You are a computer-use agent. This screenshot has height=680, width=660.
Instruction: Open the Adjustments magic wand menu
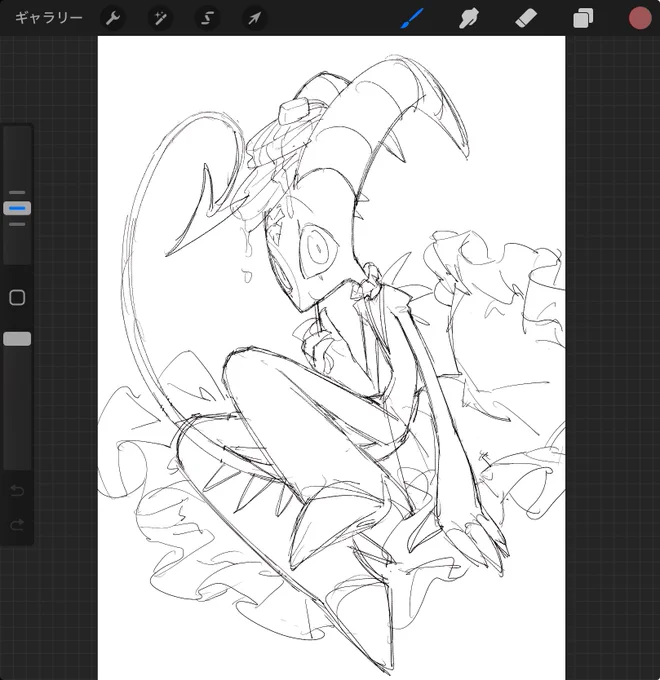coord(160,18)
